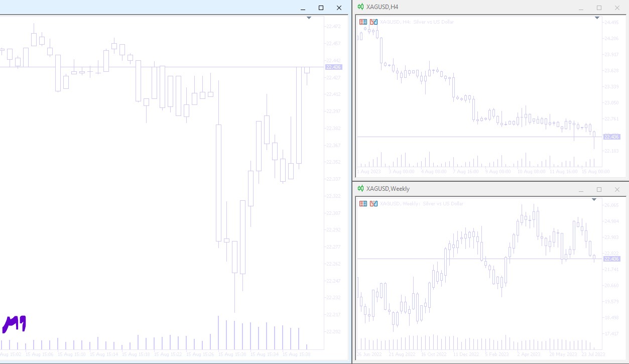Open one-click trading panel in H4 chart
The image size is (629, 364).
coord(363,22)
